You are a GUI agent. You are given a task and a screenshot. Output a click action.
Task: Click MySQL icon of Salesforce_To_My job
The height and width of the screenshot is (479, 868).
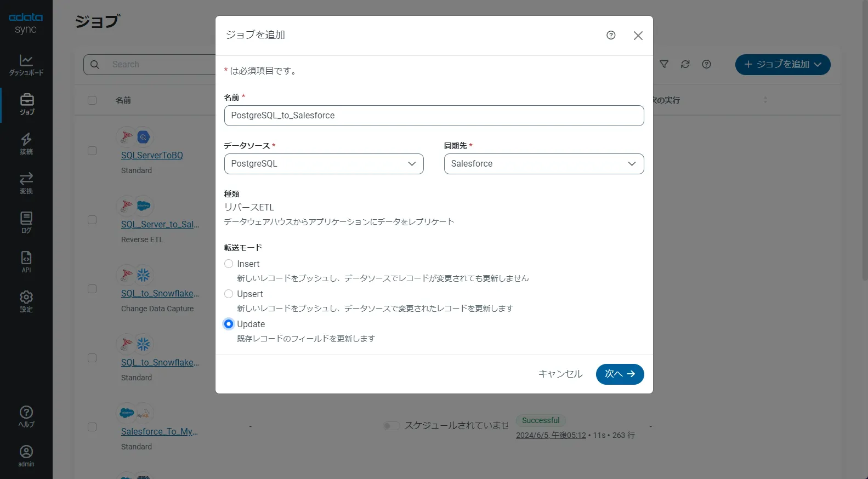143,413
